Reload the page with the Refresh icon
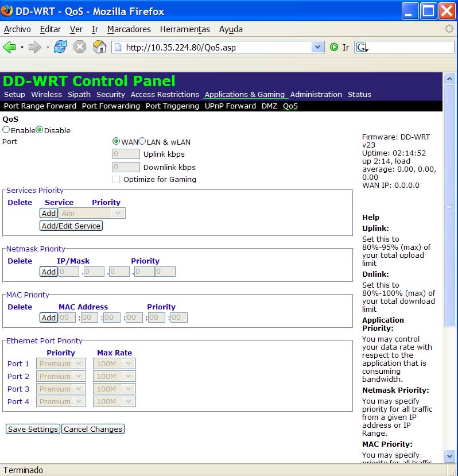This screenshot has height=476, width=458. coord(60,47)
